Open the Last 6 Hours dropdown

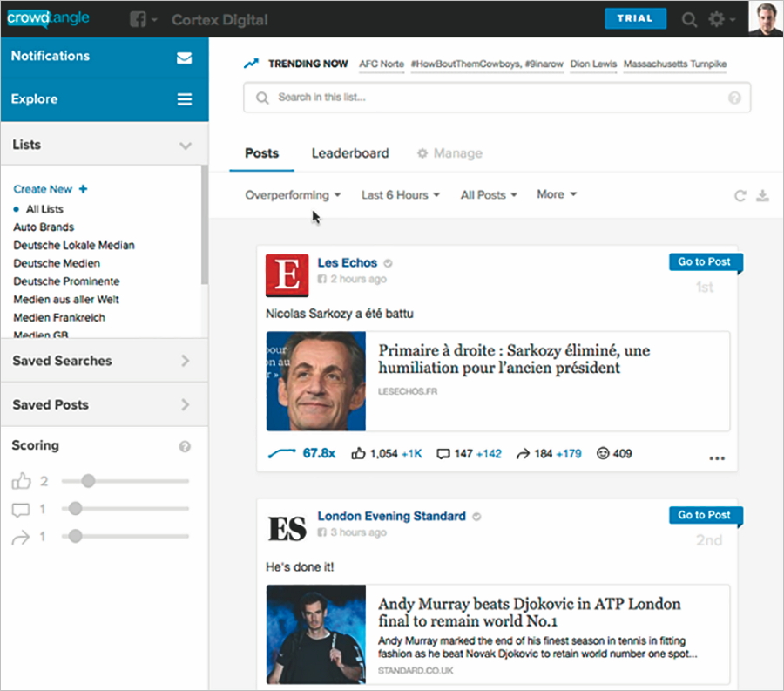401,195
